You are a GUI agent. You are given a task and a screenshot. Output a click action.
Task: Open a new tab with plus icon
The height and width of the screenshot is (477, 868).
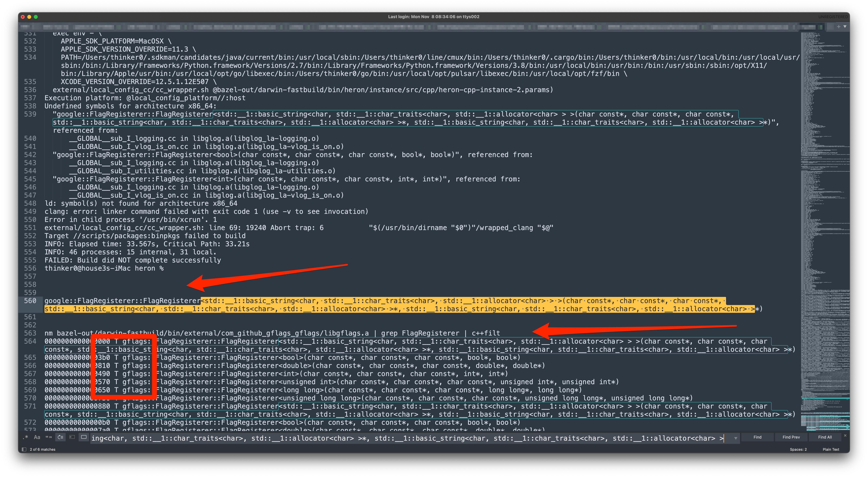tap(839, 27)
